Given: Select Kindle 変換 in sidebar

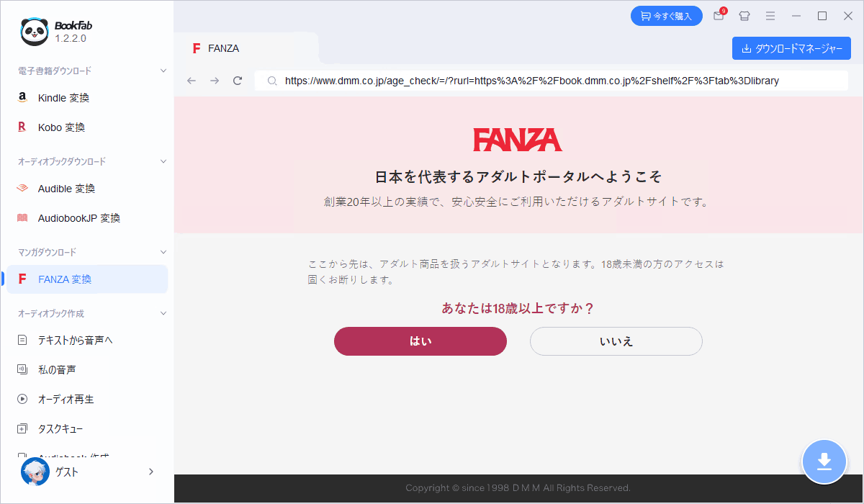Looking at the screenshot, I should click(63, 98).
